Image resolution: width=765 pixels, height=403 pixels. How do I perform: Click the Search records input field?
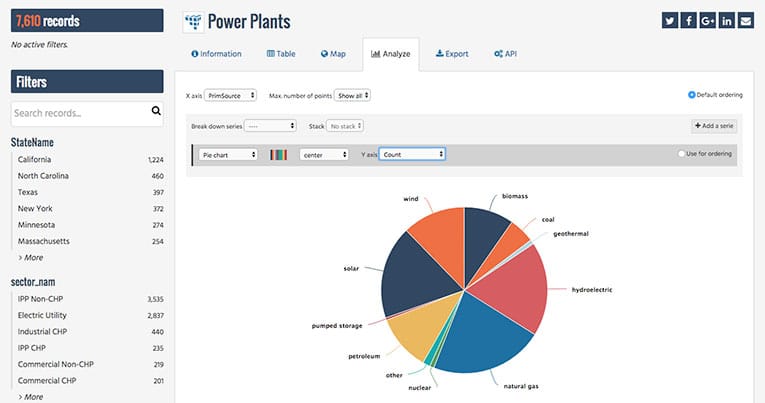[x=78, y=113]
